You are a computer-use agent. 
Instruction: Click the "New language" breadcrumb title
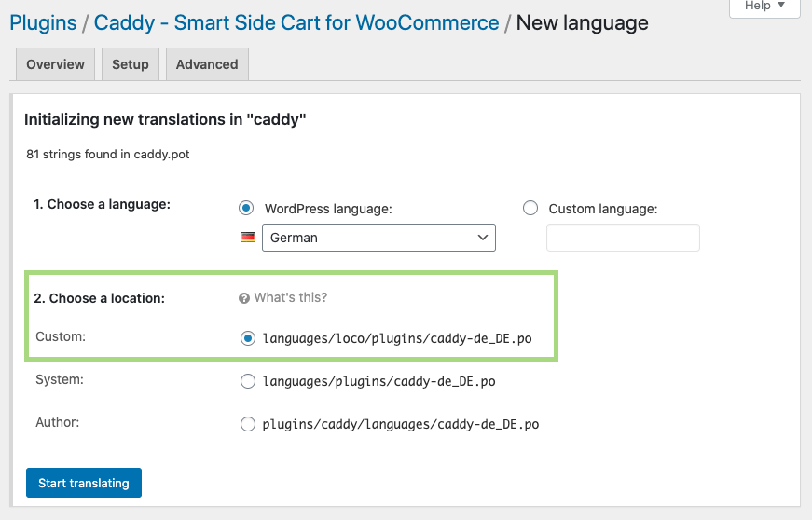(582, 22)
